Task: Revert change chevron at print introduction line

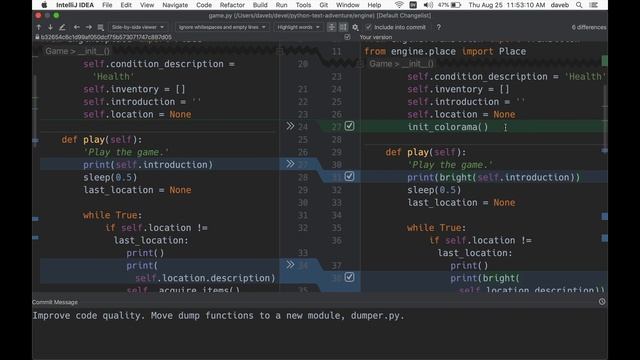Action: coord(290,164)
